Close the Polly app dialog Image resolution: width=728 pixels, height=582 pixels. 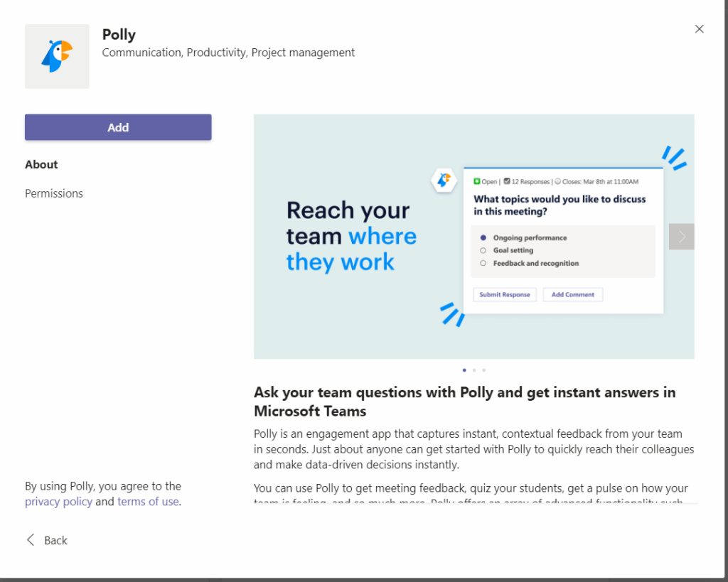click(x=699, y=29)
